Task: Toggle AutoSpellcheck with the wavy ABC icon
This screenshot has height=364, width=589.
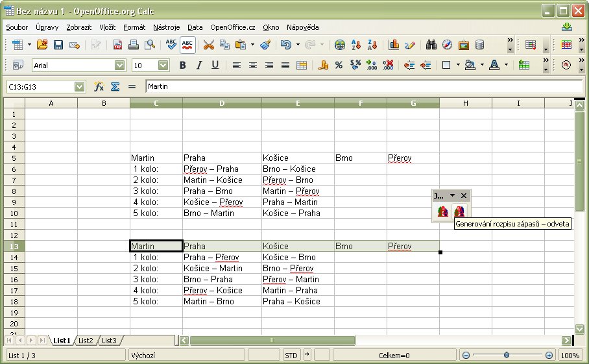Action: (x=187, y=45)
